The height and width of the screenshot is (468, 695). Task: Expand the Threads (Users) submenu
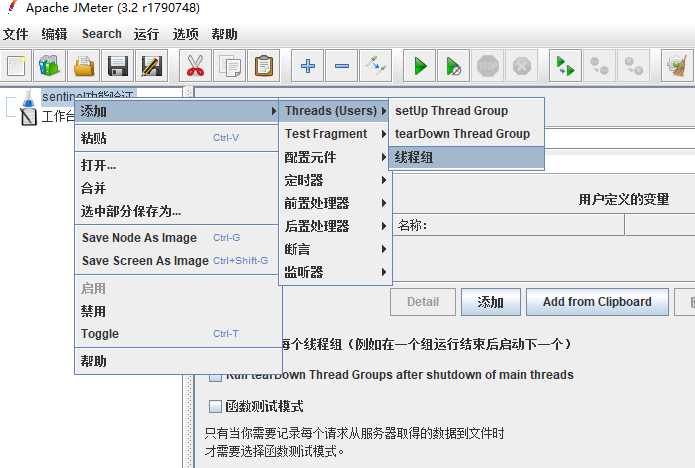tap(335, 111)
